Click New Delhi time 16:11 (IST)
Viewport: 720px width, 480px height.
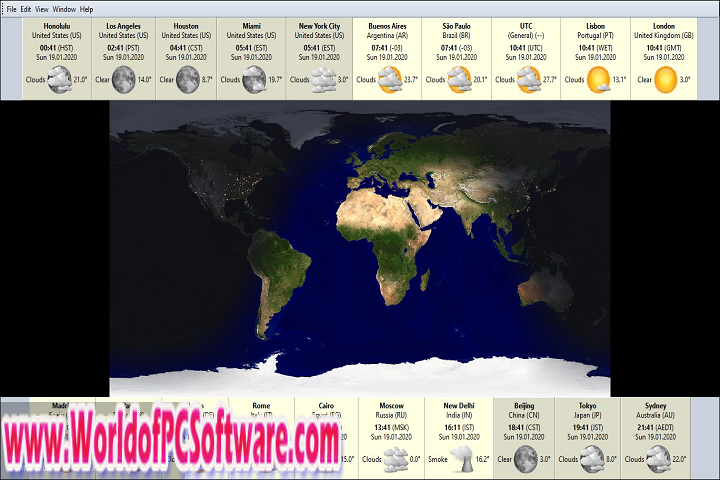459,428
